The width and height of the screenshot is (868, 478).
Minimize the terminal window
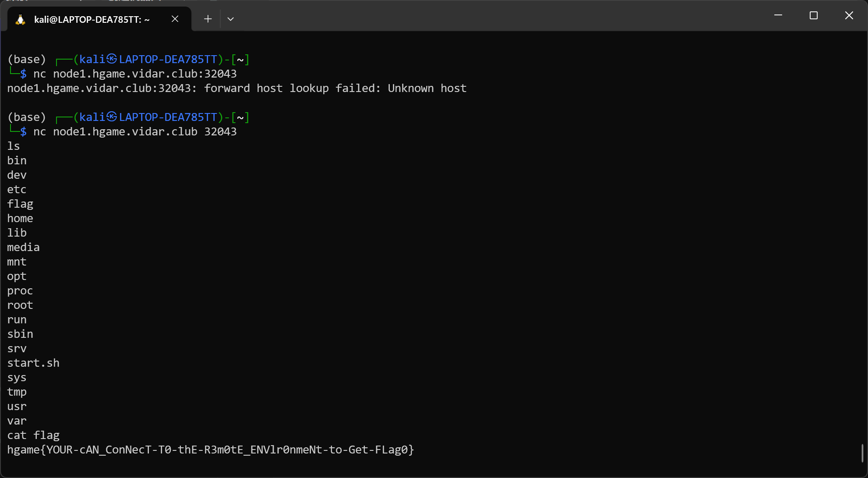coord(778,15)
